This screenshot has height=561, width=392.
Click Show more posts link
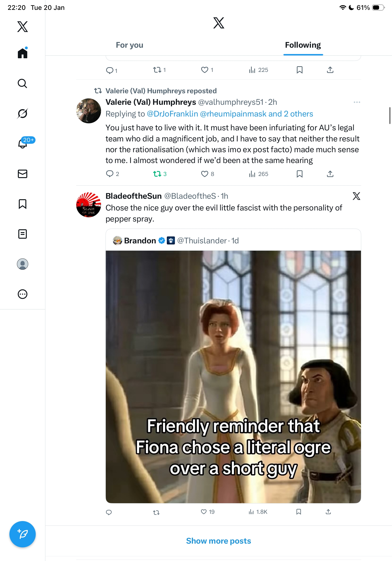click(x=219, y=541)
